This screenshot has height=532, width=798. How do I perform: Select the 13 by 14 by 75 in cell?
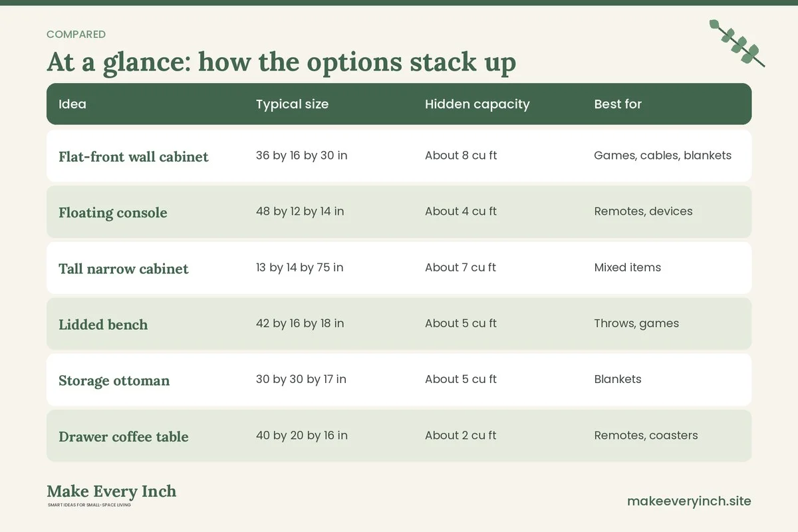[x=300, y=267]
